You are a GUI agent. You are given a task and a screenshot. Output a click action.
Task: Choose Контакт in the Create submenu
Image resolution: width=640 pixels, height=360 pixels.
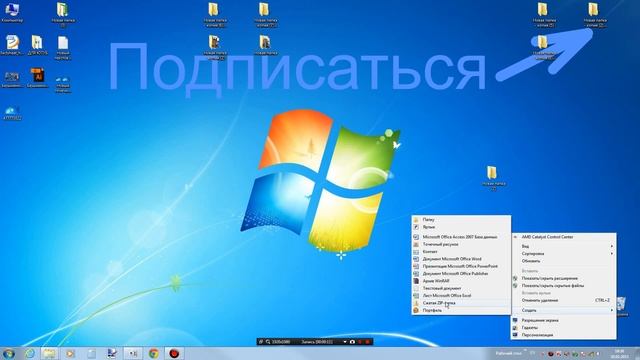(461, 251)
